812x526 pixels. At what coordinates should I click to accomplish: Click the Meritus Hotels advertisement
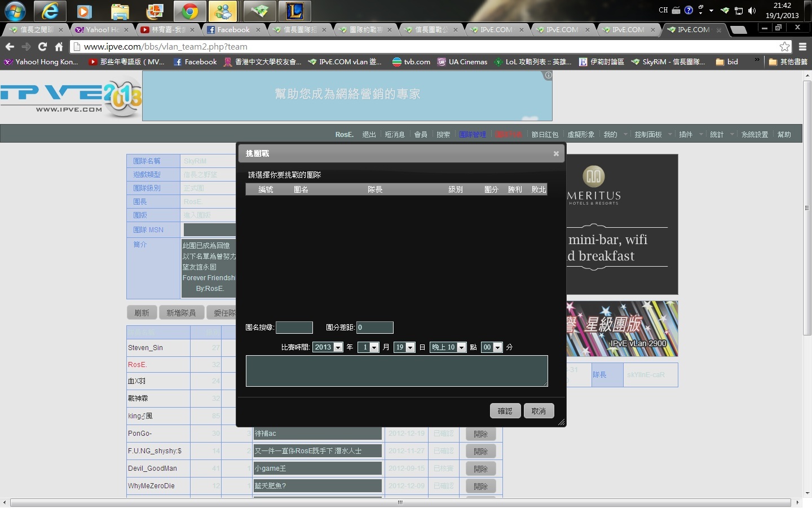point(622,224)
